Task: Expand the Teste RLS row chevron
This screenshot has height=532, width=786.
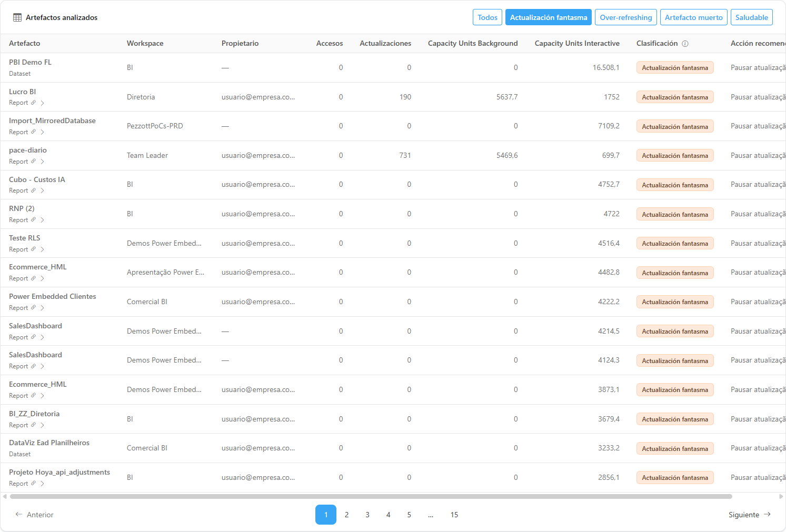Action: pos(43,250)
